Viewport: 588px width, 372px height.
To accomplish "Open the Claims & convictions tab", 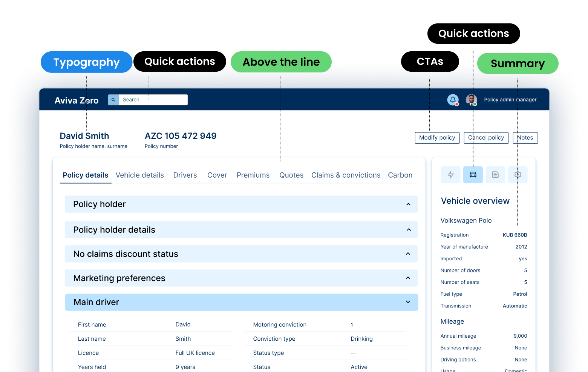I will [x=346, y=175].
